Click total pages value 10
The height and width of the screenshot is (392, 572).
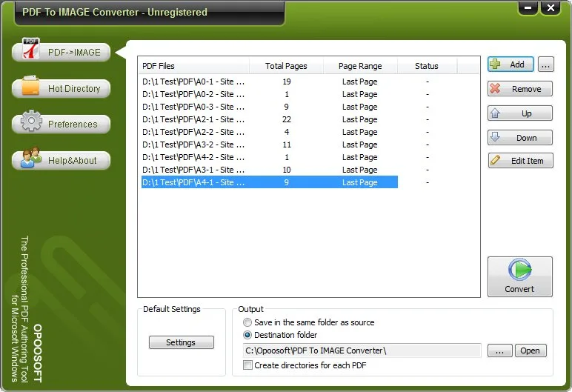(x=287, y=170)
